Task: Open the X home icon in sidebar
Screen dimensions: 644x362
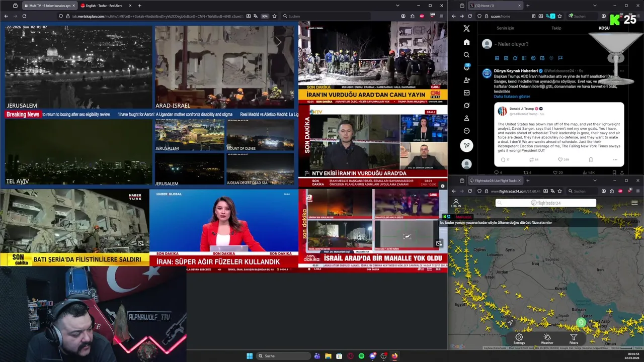Action: 466,42
